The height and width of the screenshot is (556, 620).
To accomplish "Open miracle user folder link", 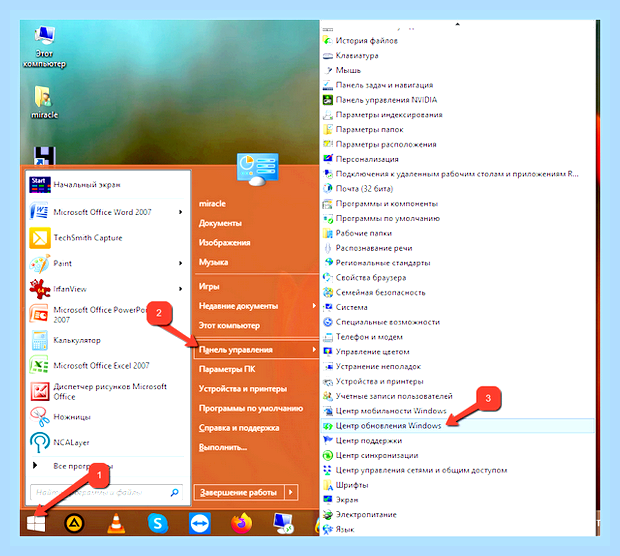I will click(212, 204).
